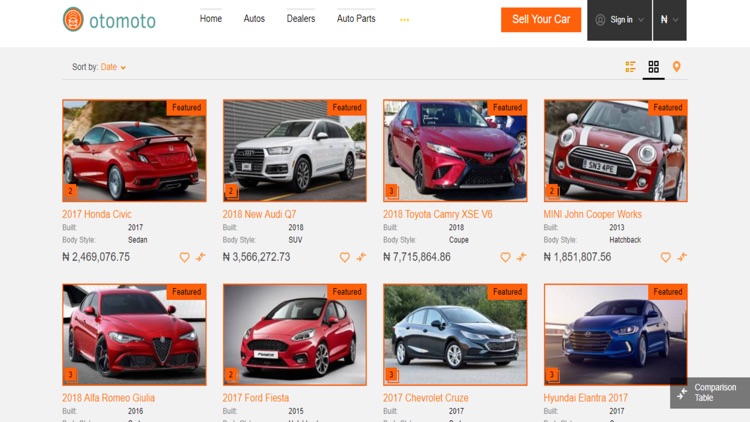The width and height of the screenshot is (750, 422).
Task: Click price ₦ 3,566,272.73
Action: [256, 257]
